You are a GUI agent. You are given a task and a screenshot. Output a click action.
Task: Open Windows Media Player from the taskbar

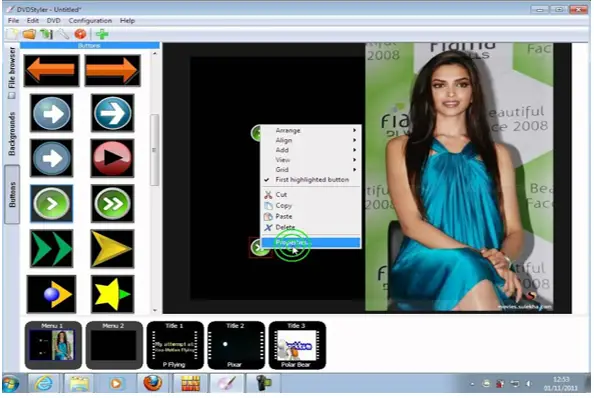point(116,383)
